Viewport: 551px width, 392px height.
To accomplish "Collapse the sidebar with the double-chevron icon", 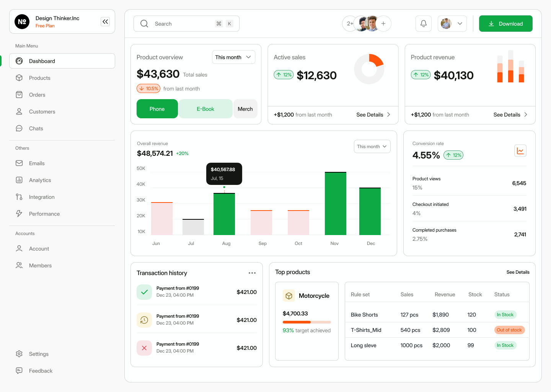I will [x=105, y=21].
